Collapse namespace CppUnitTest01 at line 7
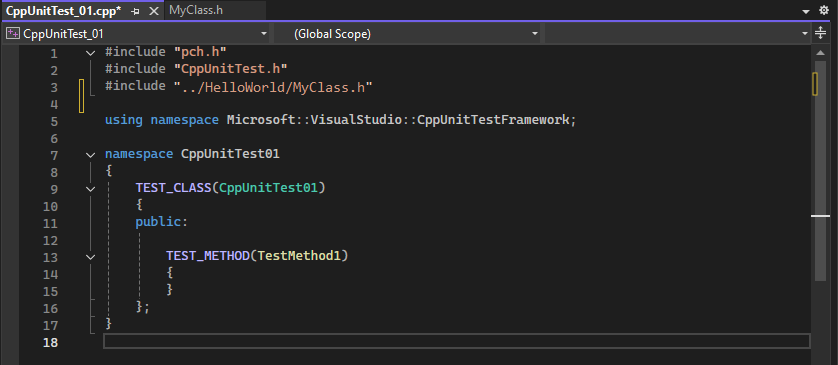838x365 pixels. pyautogui.click(x=91, y=155)
